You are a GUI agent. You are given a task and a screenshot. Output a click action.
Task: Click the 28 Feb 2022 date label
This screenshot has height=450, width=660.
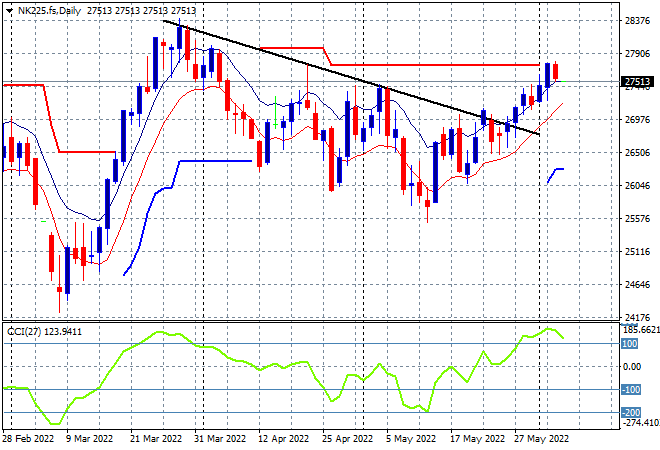[x=29, y=439]
